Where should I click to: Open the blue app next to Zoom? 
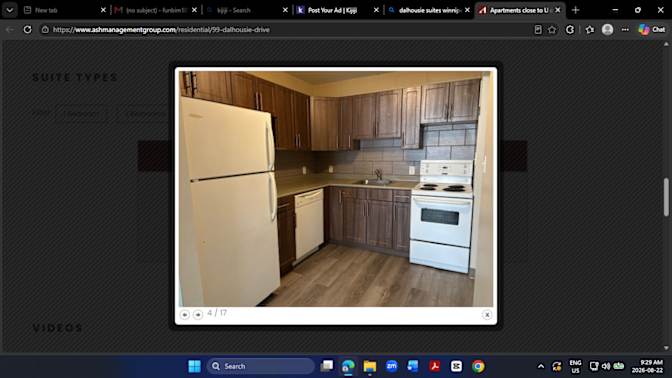click(x=413, y=366)
